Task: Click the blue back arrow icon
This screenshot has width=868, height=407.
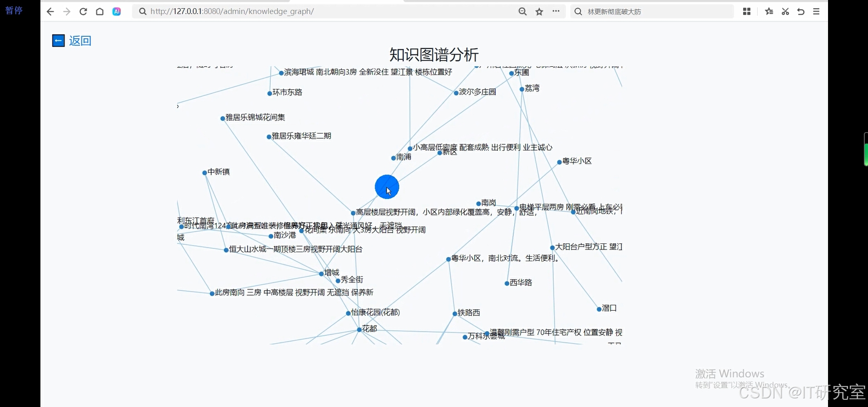Action: coord(58,41)
